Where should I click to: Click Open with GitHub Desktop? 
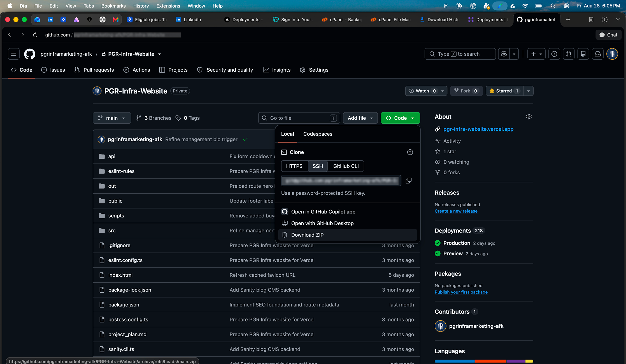click(348, 223)
